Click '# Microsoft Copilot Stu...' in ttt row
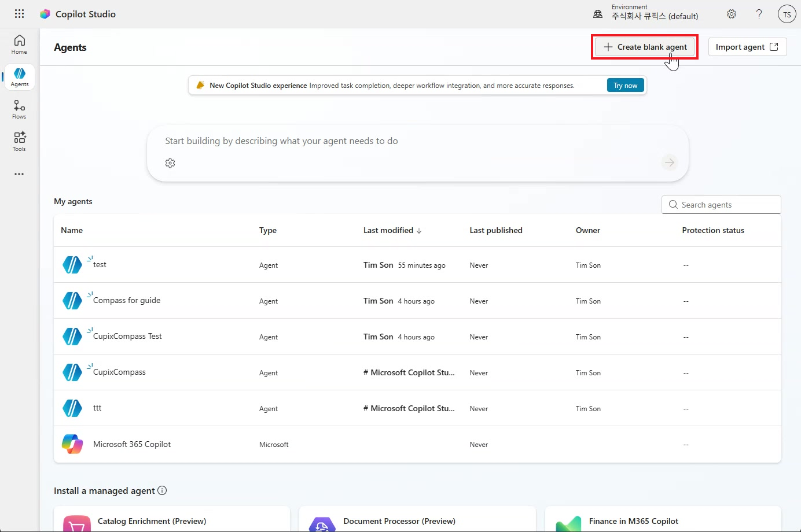The width and height of the screenshot is (801, 532). [x=409, y=408]
